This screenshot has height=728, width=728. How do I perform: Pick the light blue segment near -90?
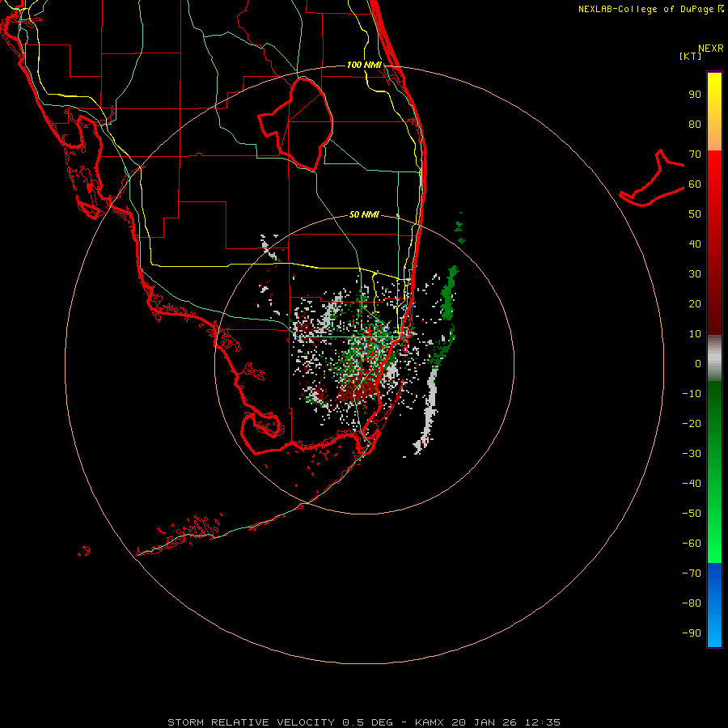tap(714, 633)
